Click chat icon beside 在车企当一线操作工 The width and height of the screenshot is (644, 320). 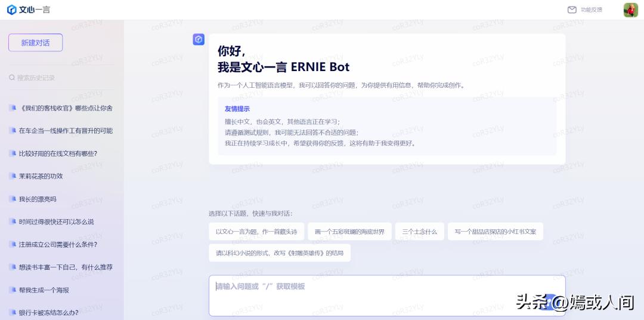(x=13, y=131)
